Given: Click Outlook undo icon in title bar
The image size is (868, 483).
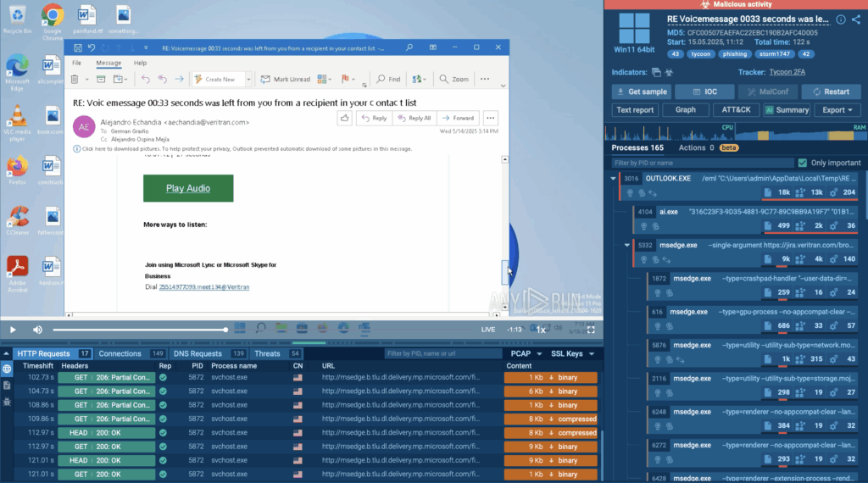Looking at the screenshot, I should 92,48.
